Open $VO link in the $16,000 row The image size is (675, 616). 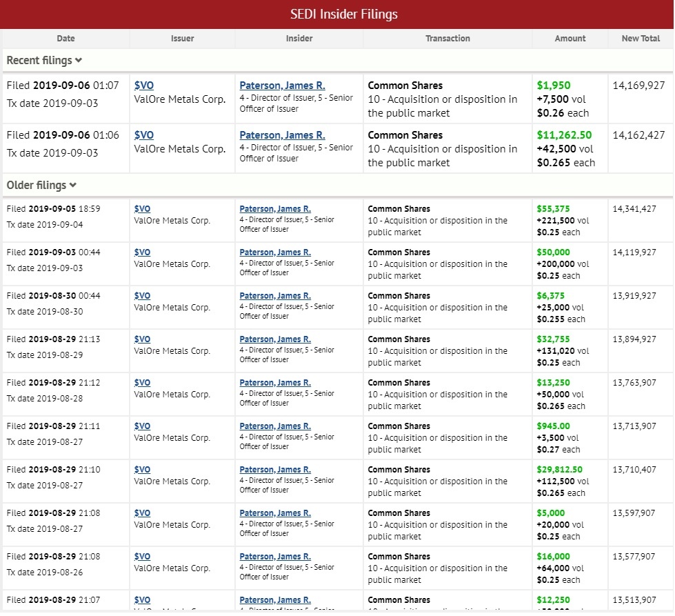(x=142, y=557)
